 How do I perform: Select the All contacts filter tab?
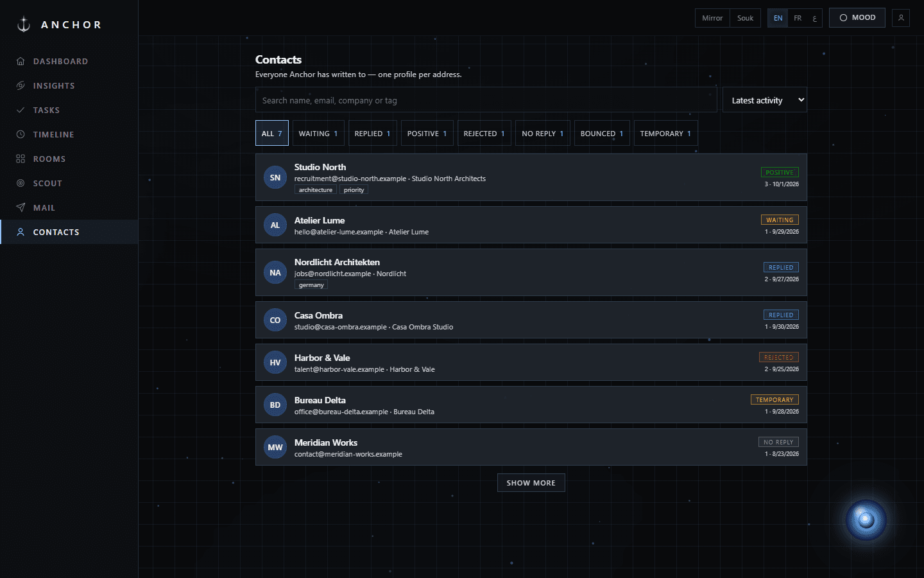[272, 134]
